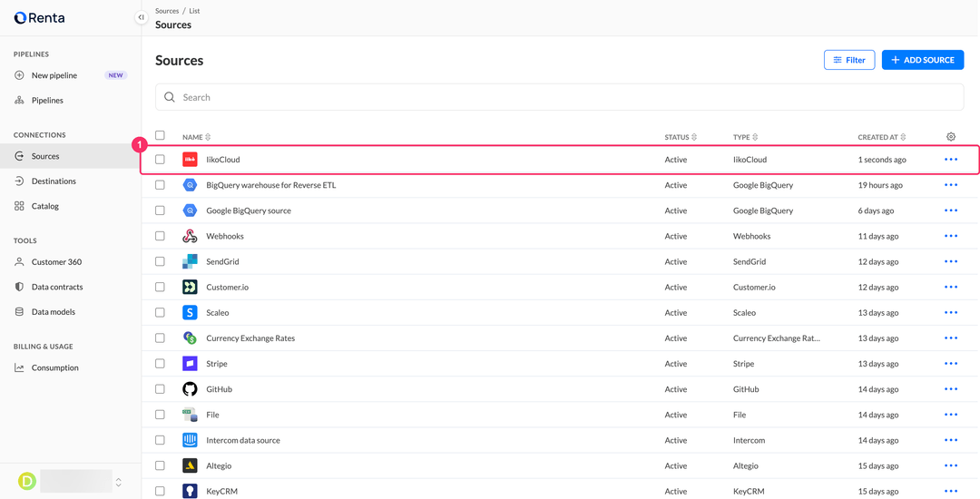The image size is (980, 499).
Task: Check the Google BigQuery source checkbox
Action: point(160,211)
